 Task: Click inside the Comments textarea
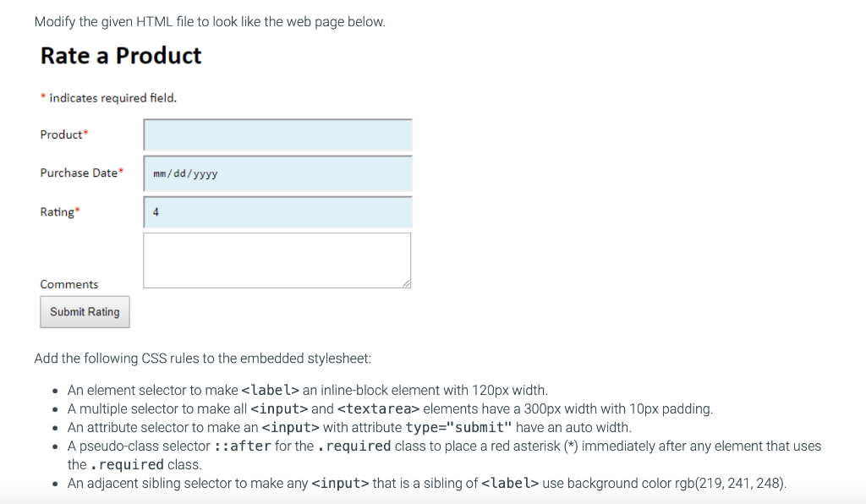pos(277,260)
